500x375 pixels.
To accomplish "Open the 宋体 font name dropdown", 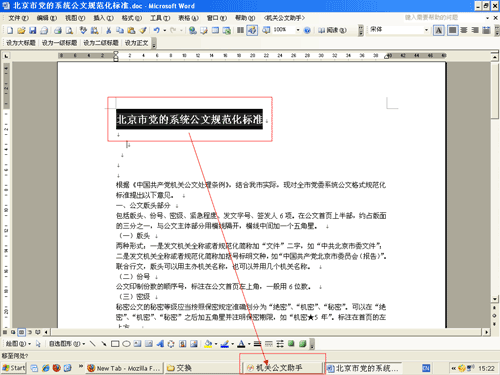I will 426,30.
